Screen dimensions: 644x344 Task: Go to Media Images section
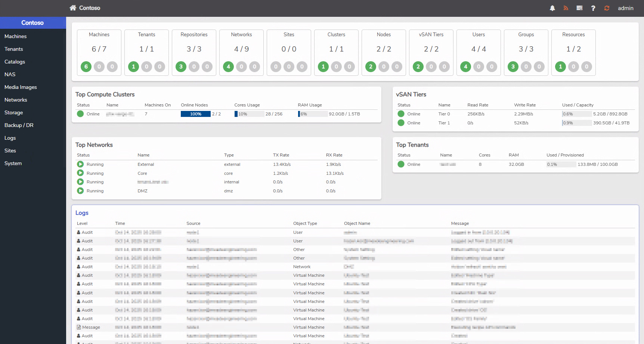21,87
